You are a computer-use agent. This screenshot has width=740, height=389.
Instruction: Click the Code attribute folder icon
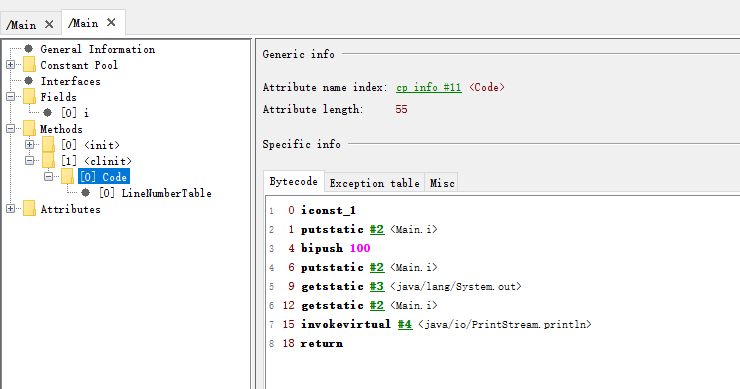pos(67,177)
